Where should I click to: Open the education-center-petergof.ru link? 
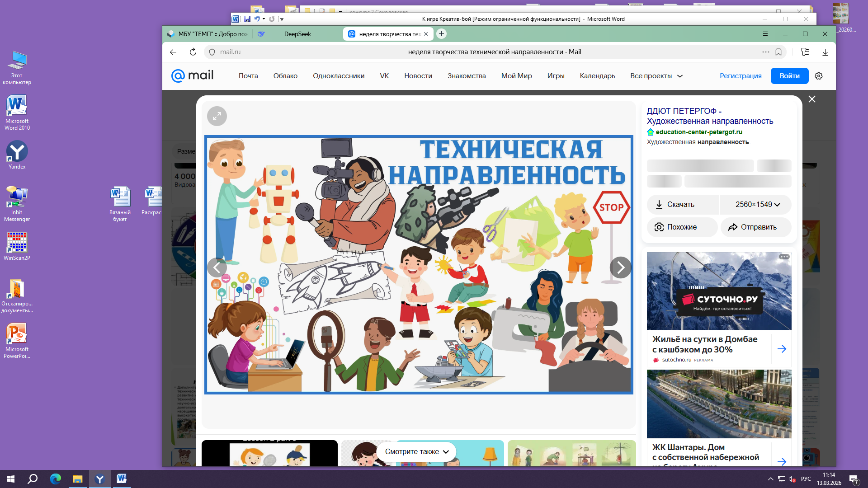(x=699, y=132)
